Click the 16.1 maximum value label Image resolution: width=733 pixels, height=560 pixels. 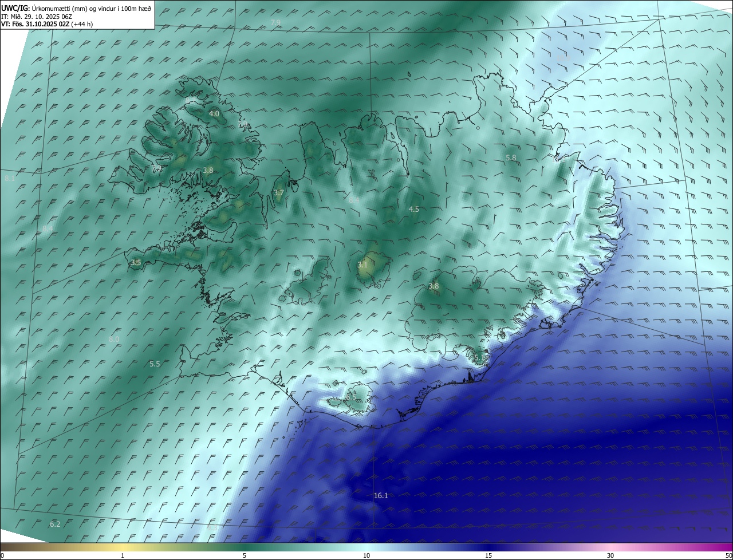click(381, 495)
